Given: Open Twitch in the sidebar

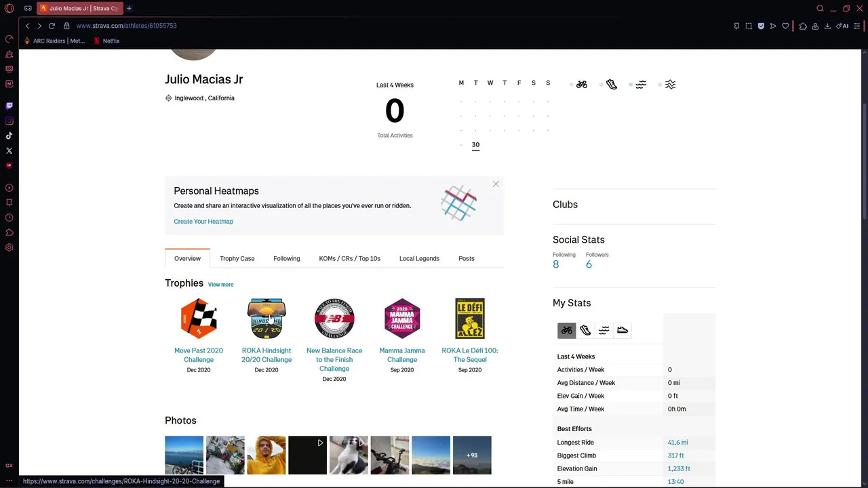Looking at the screenshot, I should (x=9, y=106).
